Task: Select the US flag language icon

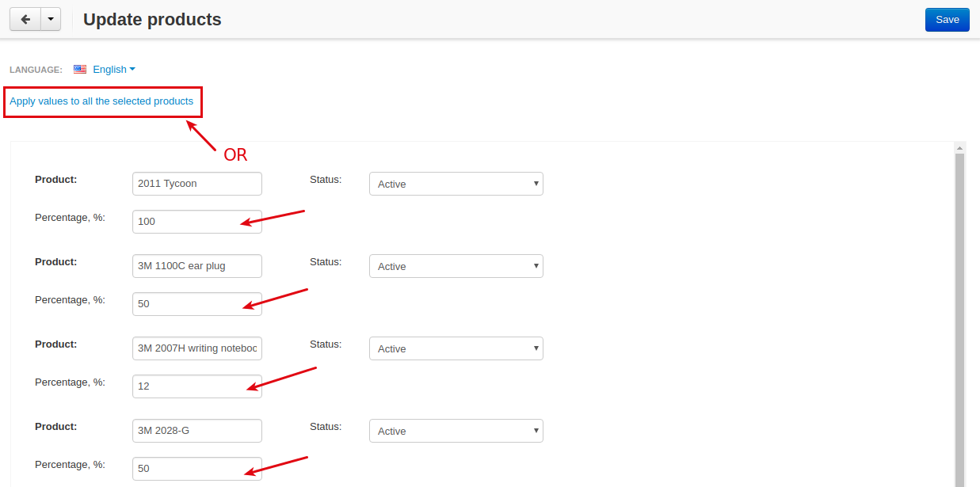Action: [x=80, y=70]
